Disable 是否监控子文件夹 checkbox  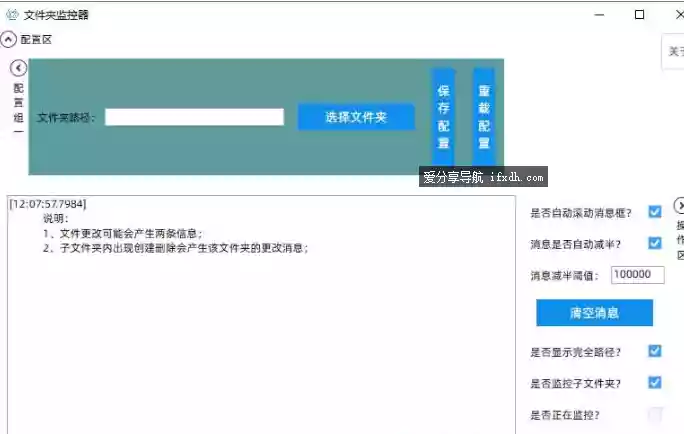point(655,382)
